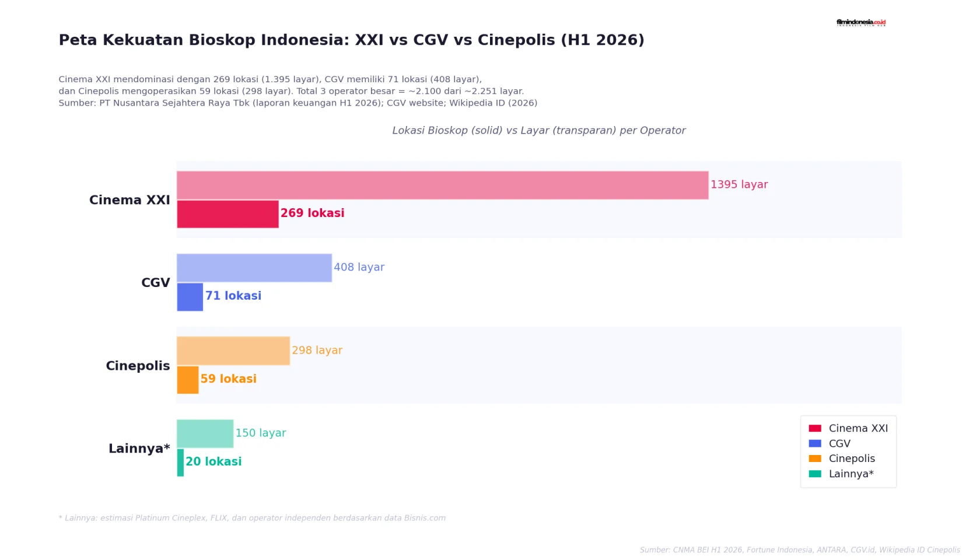Select the orange Cinepolis legend swatch
Viewport: 980px width, 560px height.
click(x=815, y=459)
